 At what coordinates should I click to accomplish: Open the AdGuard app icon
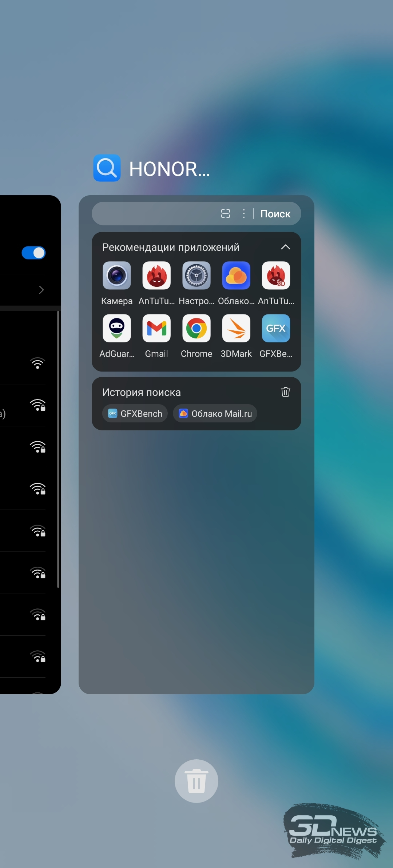[117, 328]
